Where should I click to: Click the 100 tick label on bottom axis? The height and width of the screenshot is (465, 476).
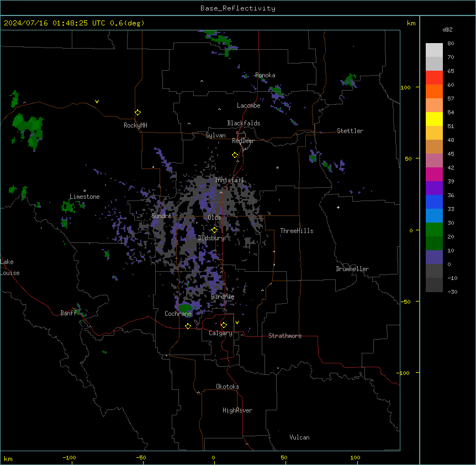click(355, 457)
